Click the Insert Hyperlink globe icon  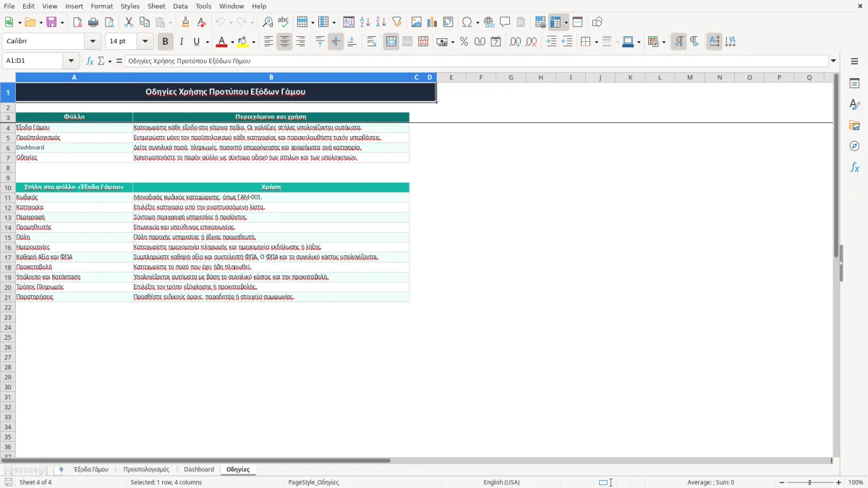coord(489,22)
